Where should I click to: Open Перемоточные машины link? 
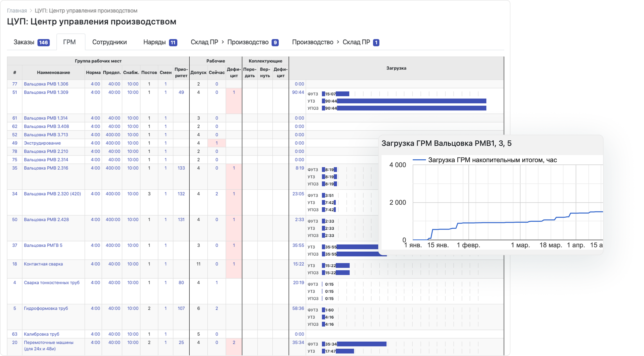click(49, 345)
